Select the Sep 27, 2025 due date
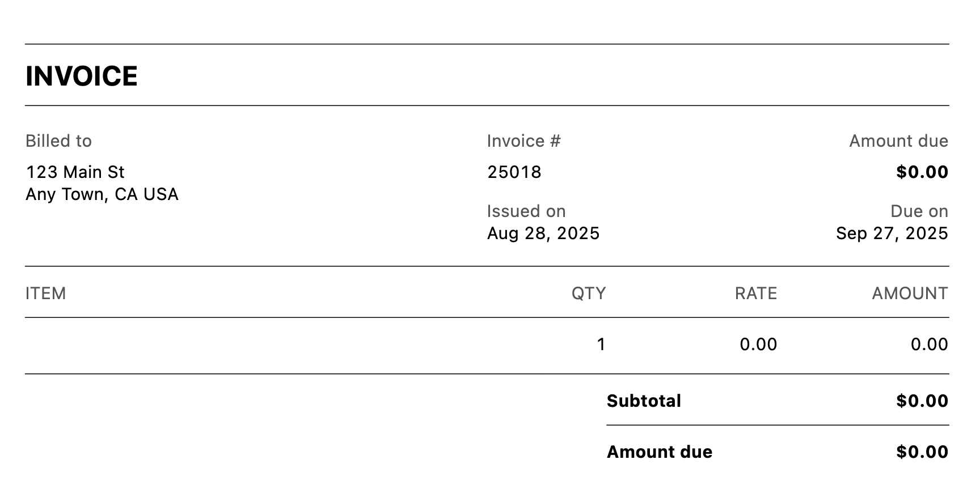Image resolution: width=980 pixels, height=502 pixels. point(892,233)
